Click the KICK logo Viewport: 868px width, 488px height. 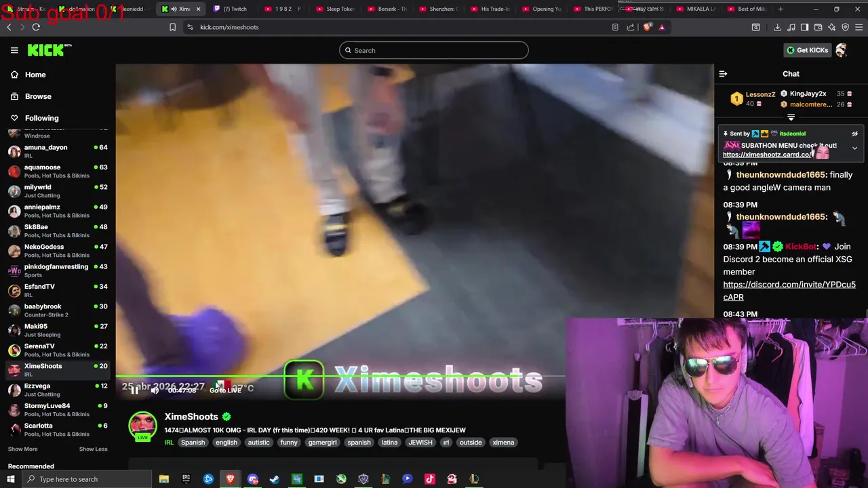tap(49, 50)
